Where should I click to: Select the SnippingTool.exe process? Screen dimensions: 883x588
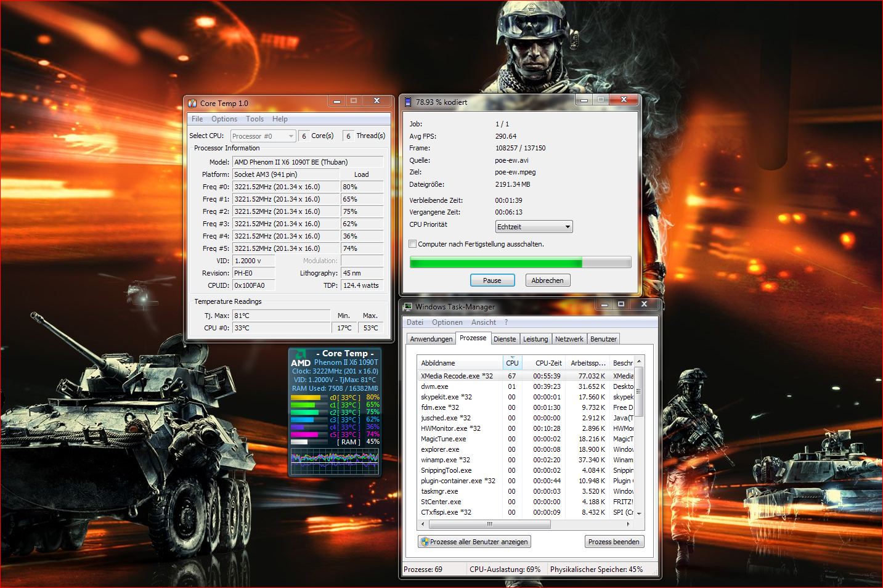526,470
